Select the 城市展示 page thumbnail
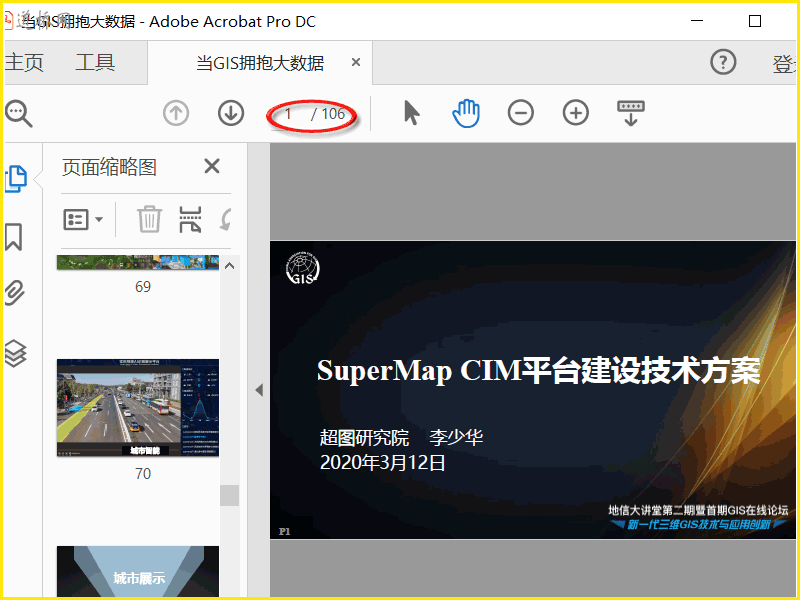 point(138,571)
